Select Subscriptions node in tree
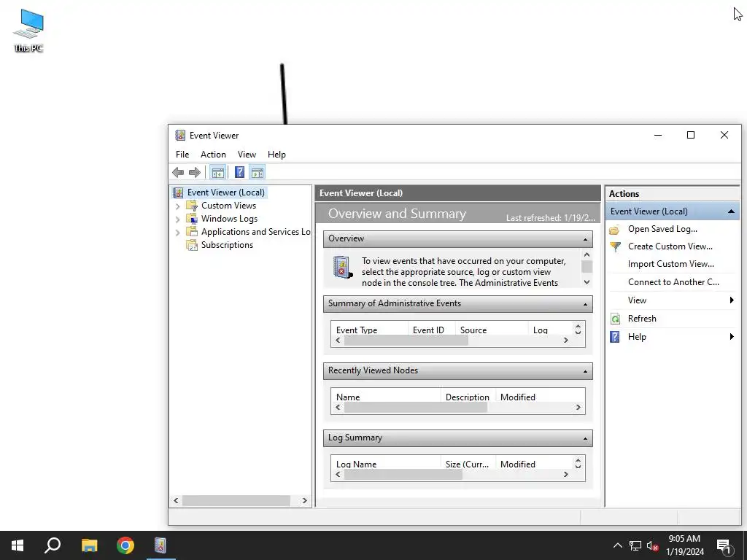747x560 pixels. [x=227, y=245]
